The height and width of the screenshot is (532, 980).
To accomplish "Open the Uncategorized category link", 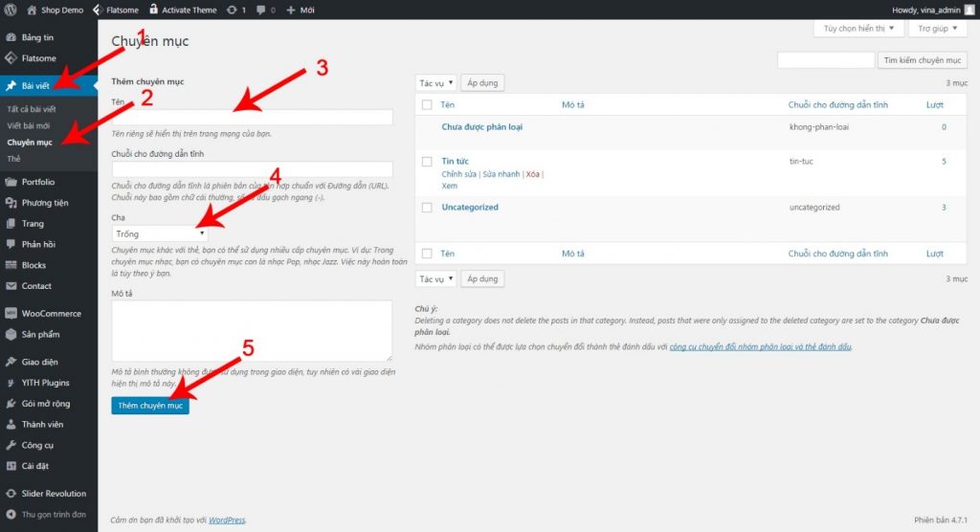I will (470, 208).
